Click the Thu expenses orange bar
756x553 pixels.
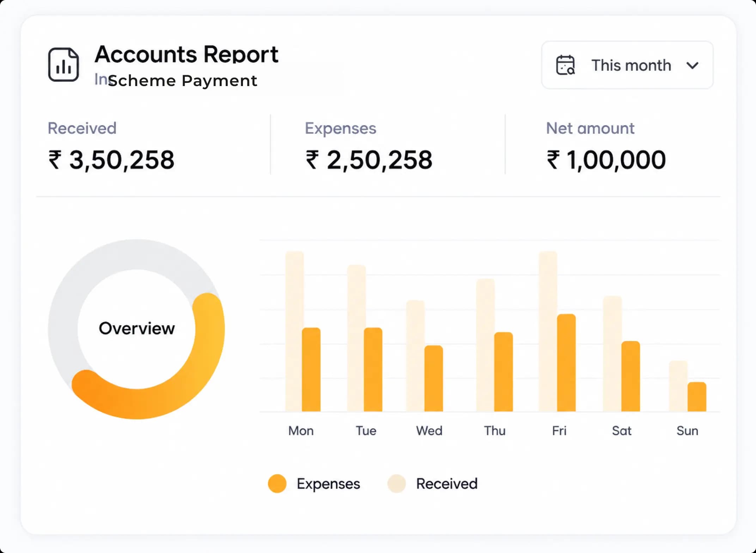click(x=504, y=372)
